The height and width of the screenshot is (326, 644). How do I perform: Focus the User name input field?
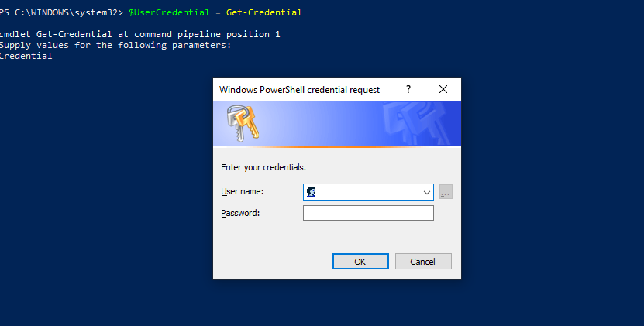pyautogui.click(x=368, y=192)
